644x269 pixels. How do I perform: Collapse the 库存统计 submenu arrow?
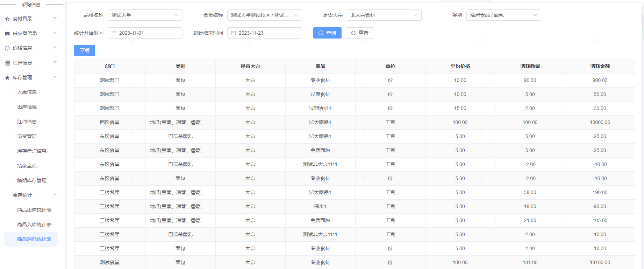tap(55, 195)
